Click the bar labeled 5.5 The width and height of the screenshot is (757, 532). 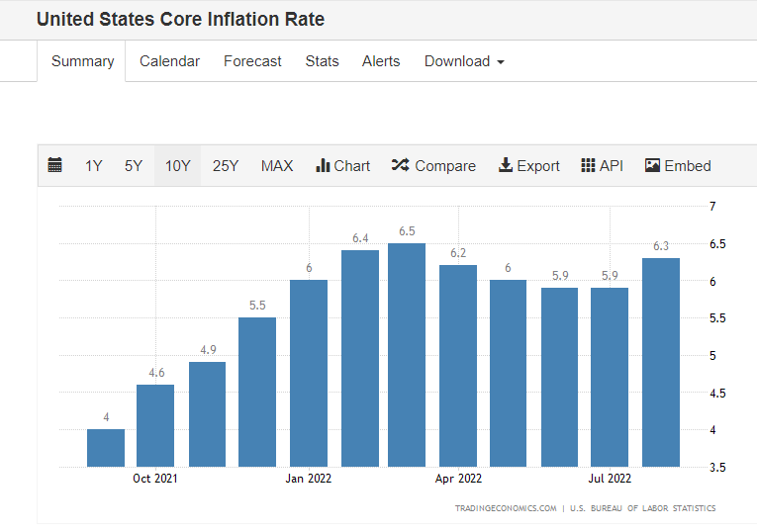coord(257,392)
